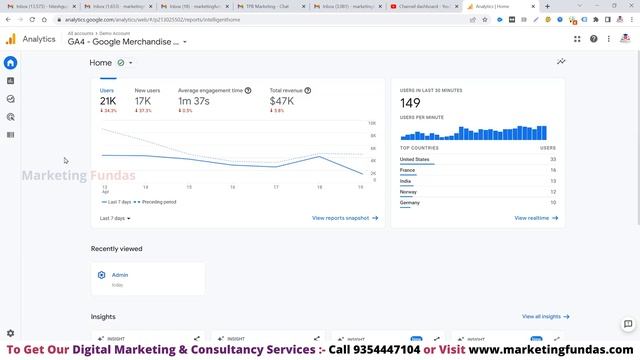Open the Explore section icon in the sidebar
The width and height of the screenshot is (640, 360).
coord(11,99)
